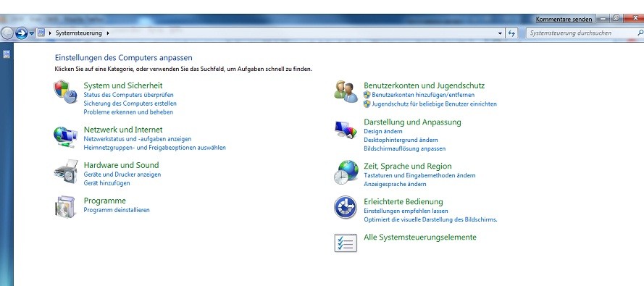Click Kommentare senden in the title bar
644x286 pixels.
click(564, 20)
